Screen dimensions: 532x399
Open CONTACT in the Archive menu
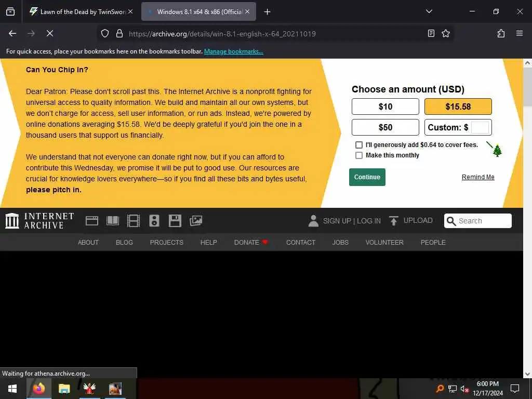point(301,243)
